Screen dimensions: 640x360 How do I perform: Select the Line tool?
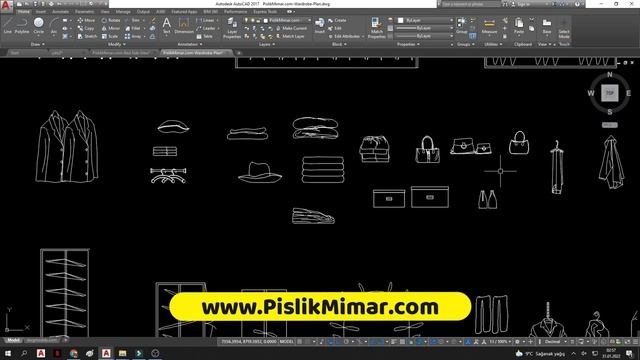tap(7, 25)
